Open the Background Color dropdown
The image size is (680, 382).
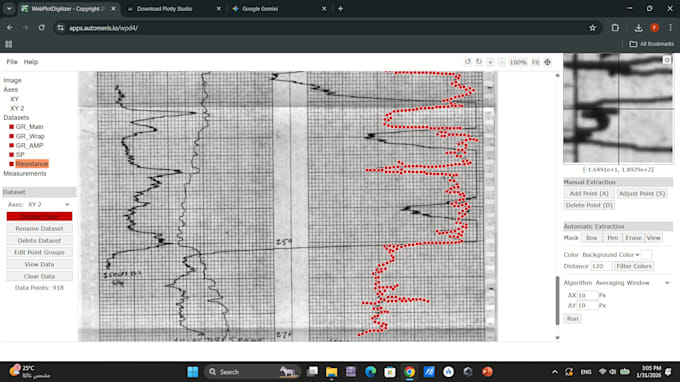pyautogui.click(x=611, y=255)
